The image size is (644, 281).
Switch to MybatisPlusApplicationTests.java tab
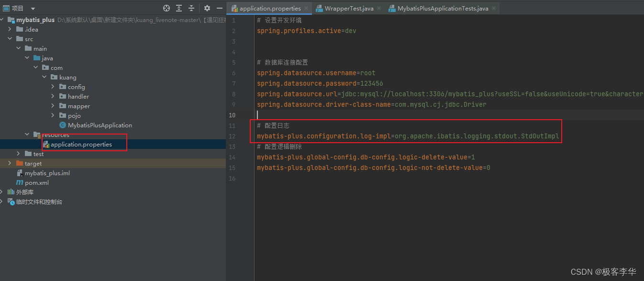[443, 8]
